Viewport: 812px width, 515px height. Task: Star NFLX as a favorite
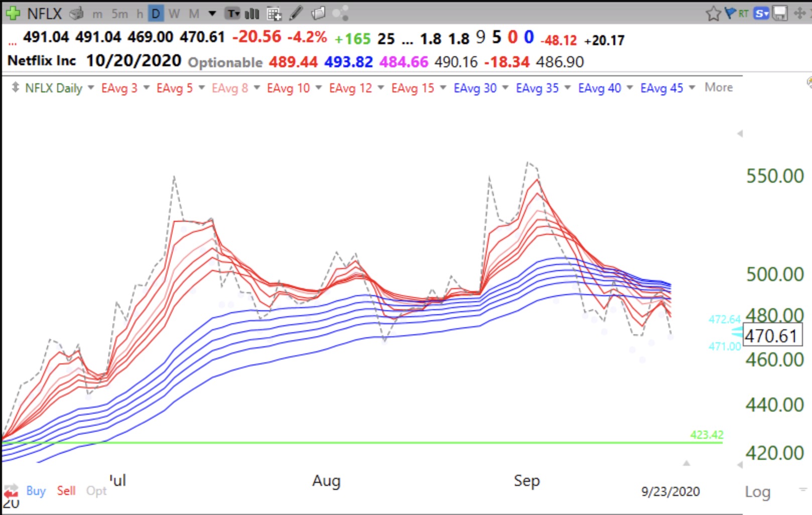coord(713,14)
